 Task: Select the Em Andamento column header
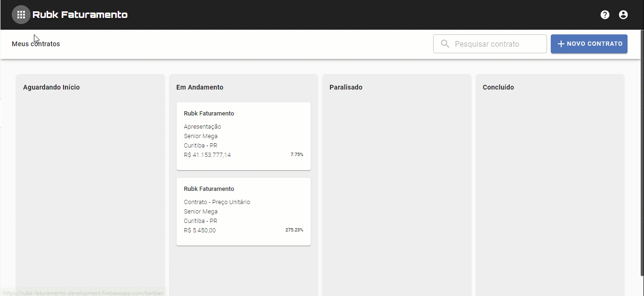point(200,87)
